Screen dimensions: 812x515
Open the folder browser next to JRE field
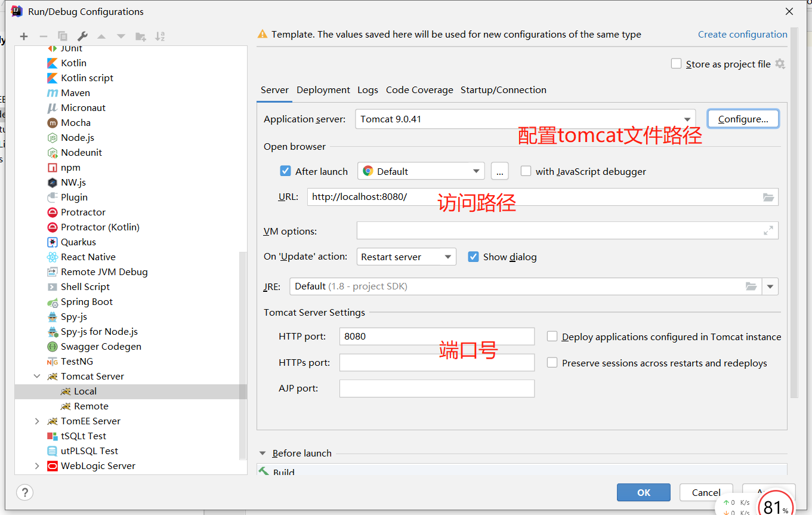[x=751, y=286]
